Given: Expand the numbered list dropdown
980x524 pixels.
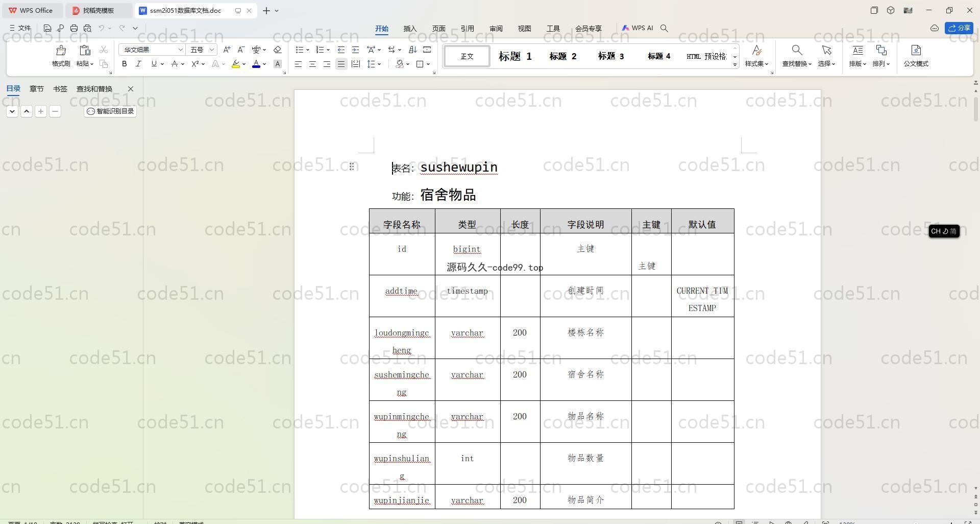Looking at the screenshot, I should (328, 50).
